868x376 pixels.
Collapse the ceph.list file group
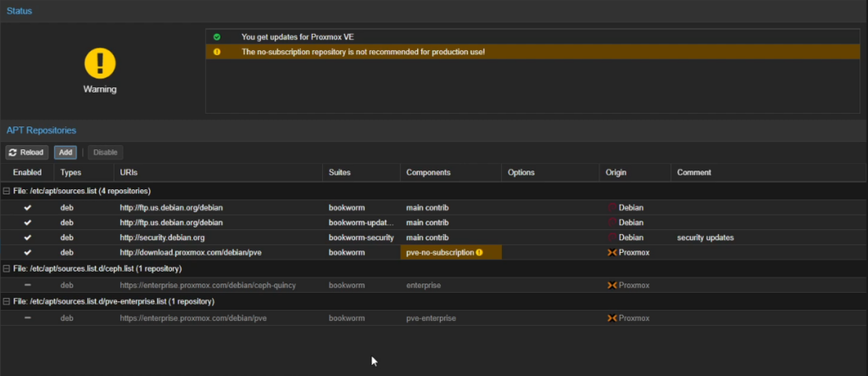7,268
